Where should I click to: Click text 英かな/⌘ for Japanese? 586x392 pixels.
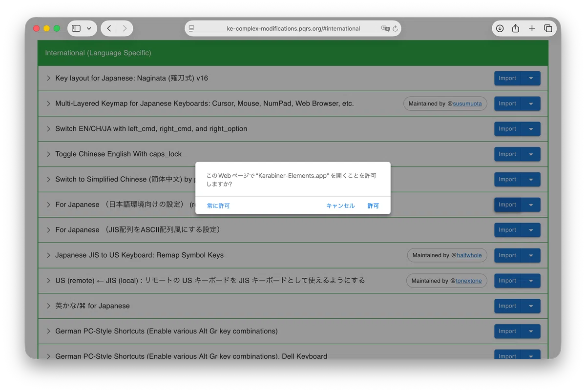pyautogui.click(x=92, y=306)
